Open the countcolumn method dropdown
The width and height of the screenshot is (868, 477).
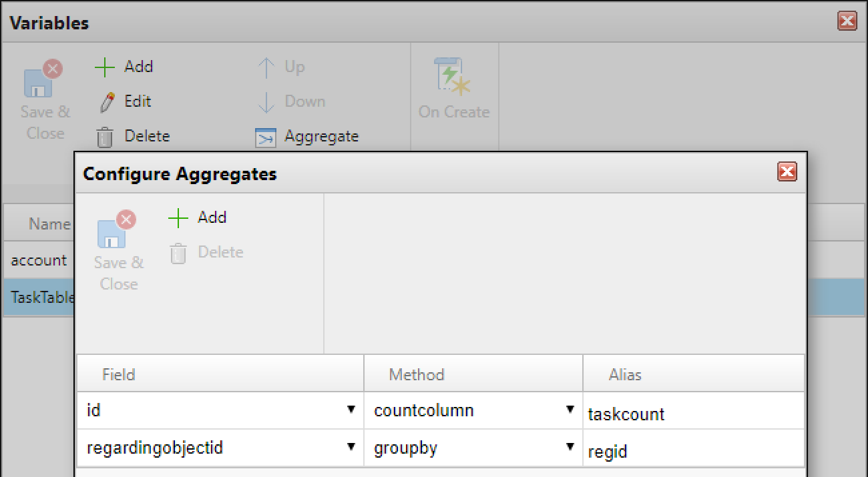pyautogui.click(x=570, y=410)
